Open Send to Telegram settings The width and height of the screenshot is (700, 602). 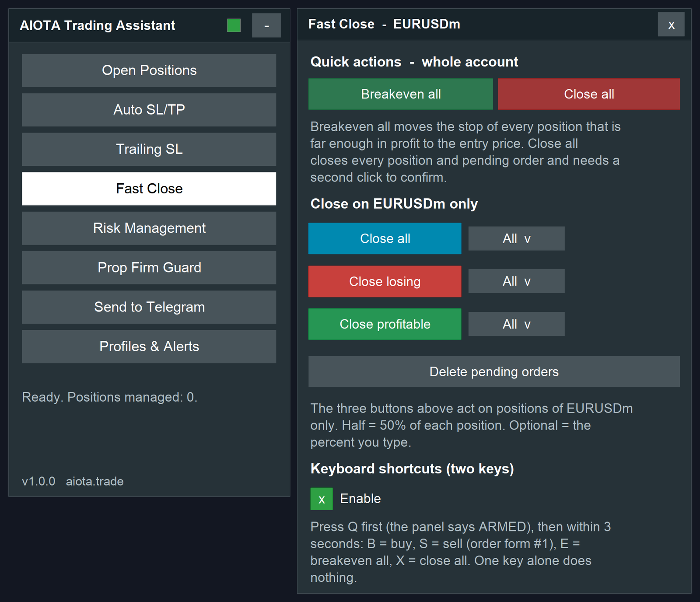149,307
